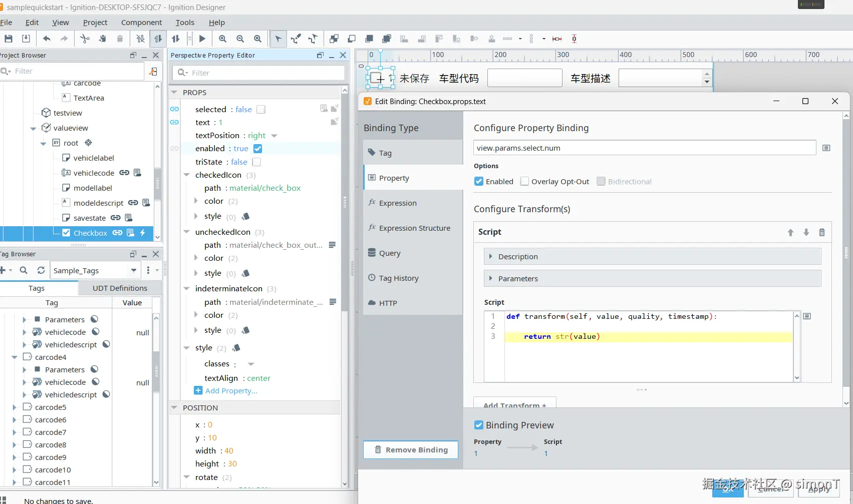Open script editor icon beside code area
The image size is (853, 504).
coord(807,316)
